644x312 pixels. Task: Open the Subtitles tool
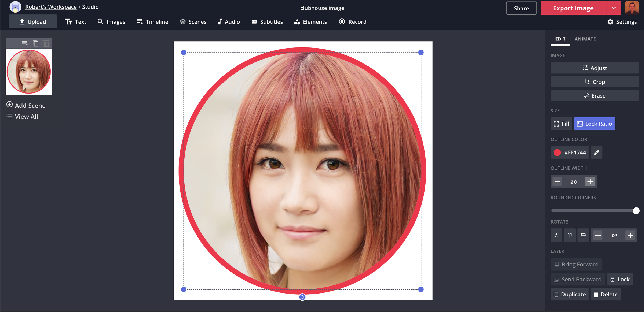pos(267,21)
